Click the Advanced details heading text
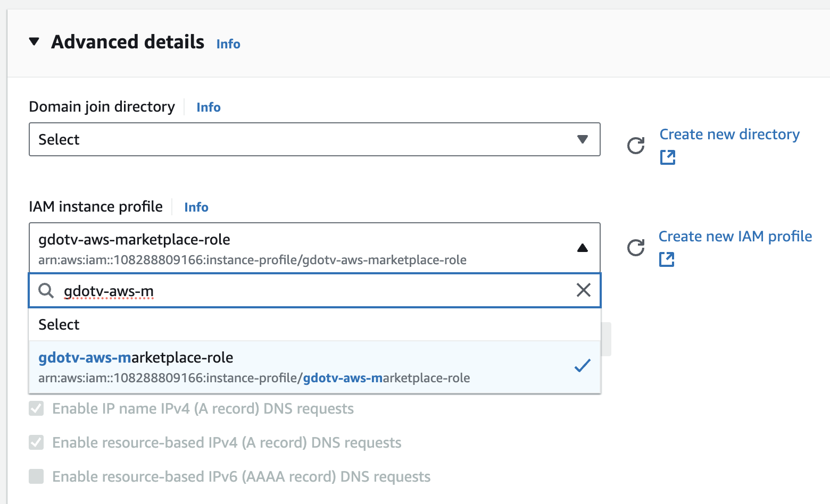 pyautogui.click(x=128, y=41)
